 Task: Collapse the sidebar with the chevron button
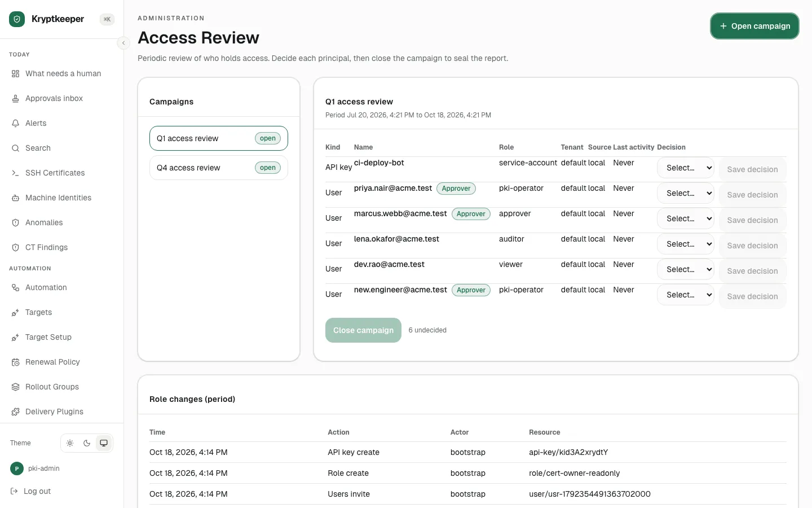[x=123, y=43]
